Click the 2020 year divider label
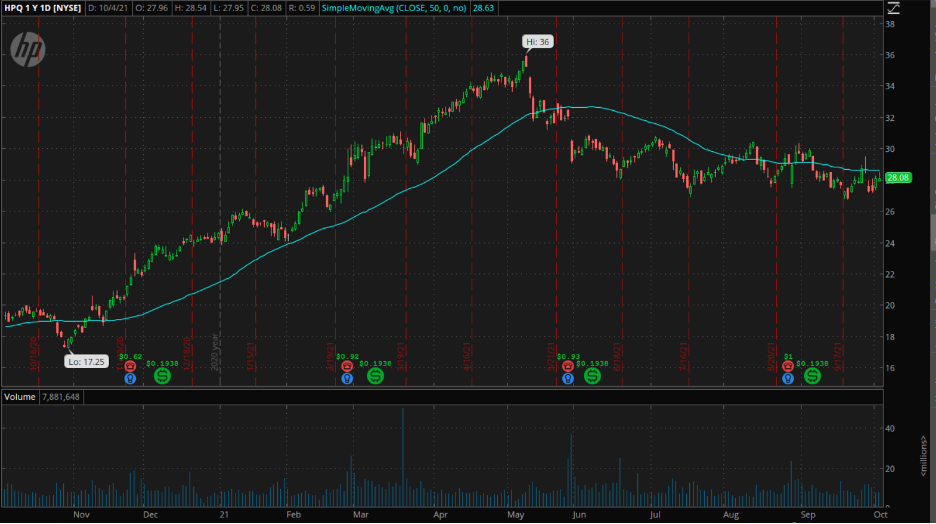This screenshot has height=524, width=936. pyautogui.click(x=215, y=352)
